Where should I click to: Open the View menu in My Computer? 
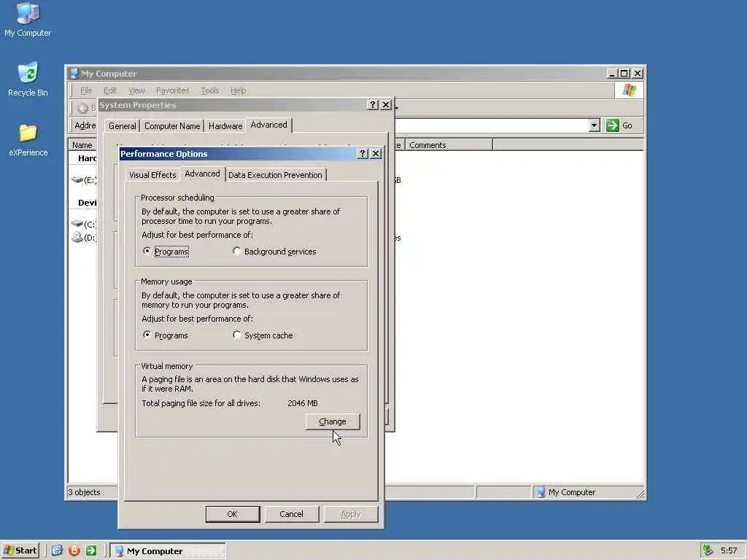[x=136, y=90]
